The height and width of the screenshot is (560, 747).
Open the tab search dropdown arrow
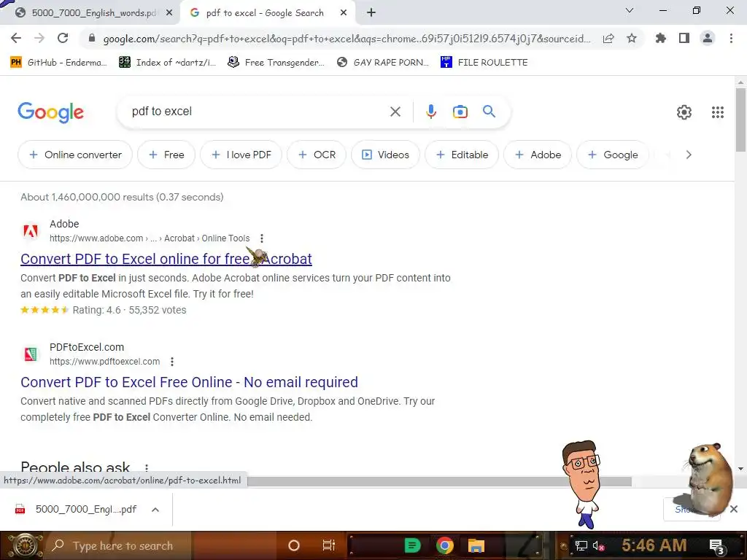[630, 10]
